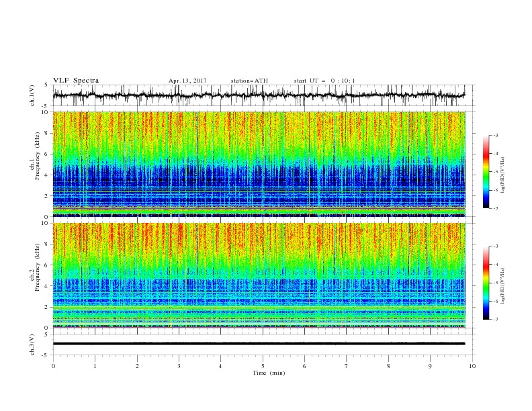The image size is (532, 411).
Task: Click the "6" kHz tick on ch.2 axis
Action: click(47, 265)
